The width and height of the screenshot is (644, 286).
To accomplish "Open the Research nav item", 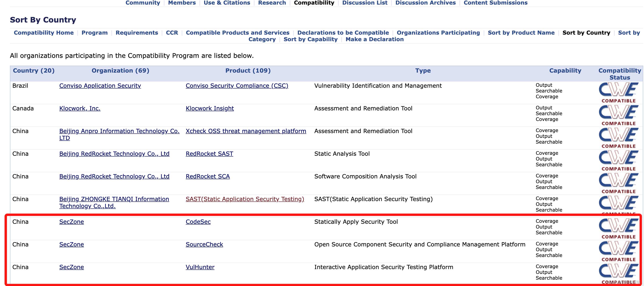I will [272, 3].
